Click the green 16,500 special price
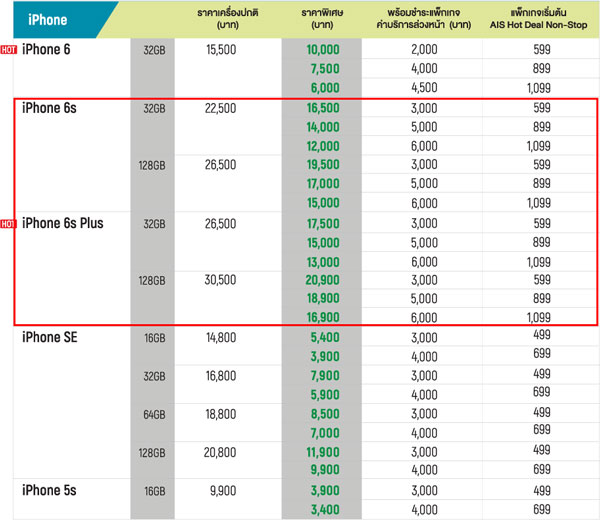 click(x=324, y=108)
